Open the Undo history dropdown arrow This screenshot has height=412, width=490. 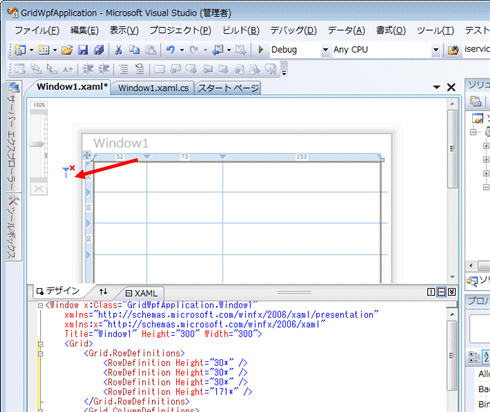point(182,50)
